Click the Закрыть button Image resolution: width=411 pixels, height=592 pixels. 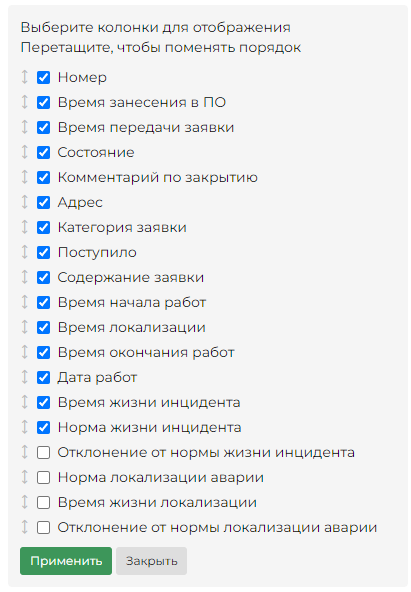point(151,561)
